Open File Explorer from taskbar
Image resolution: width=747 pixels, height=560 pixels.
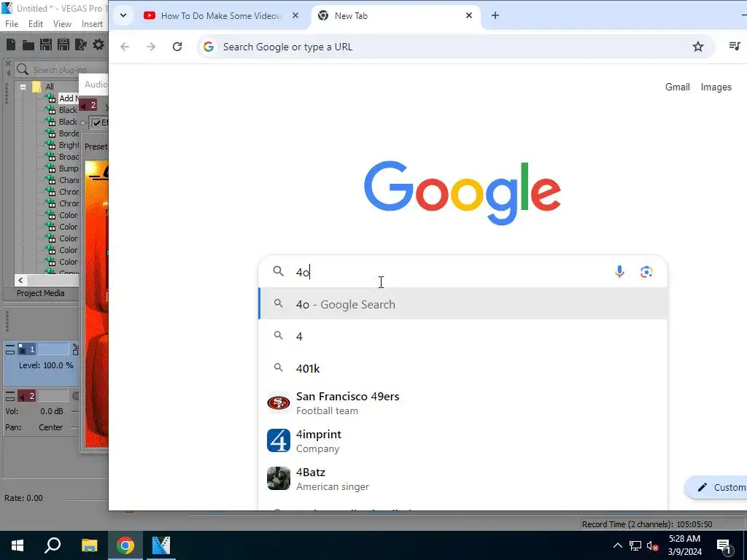(x=89, y=545)
